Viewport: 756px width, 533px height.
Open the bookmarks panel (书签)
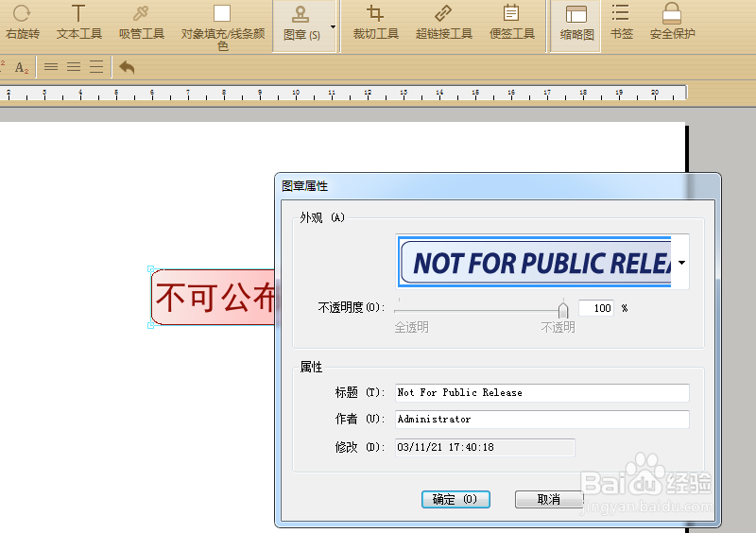[621, 22]
